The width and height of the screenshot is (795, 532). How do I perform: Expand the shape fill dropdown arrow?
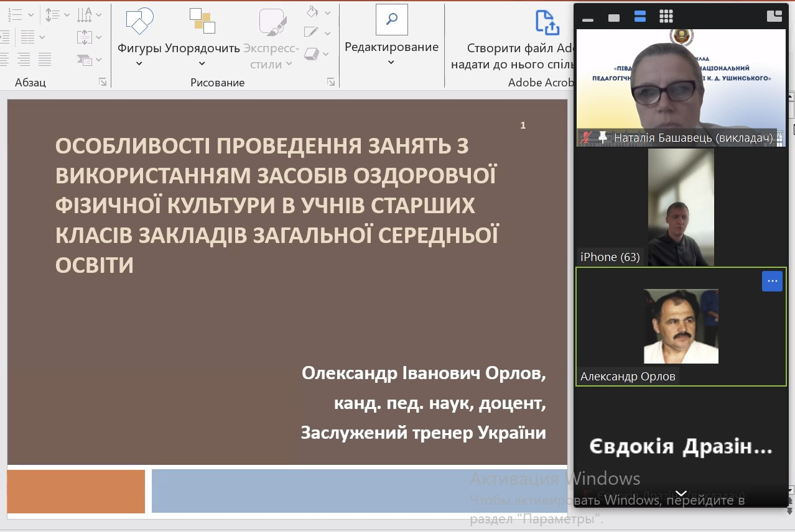[x=328, y=12]
